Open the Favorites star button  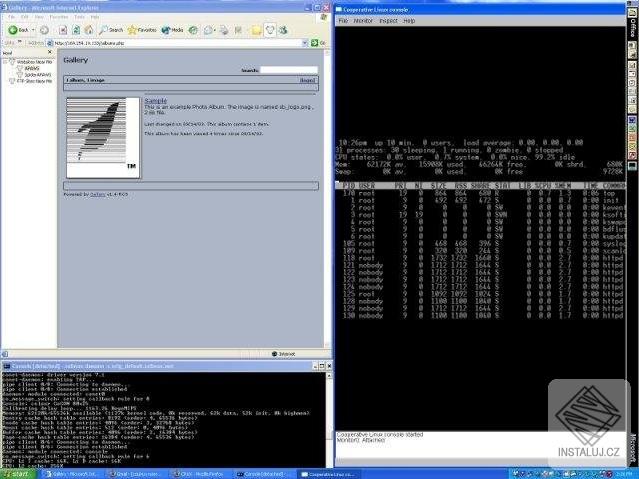(142, 30)
